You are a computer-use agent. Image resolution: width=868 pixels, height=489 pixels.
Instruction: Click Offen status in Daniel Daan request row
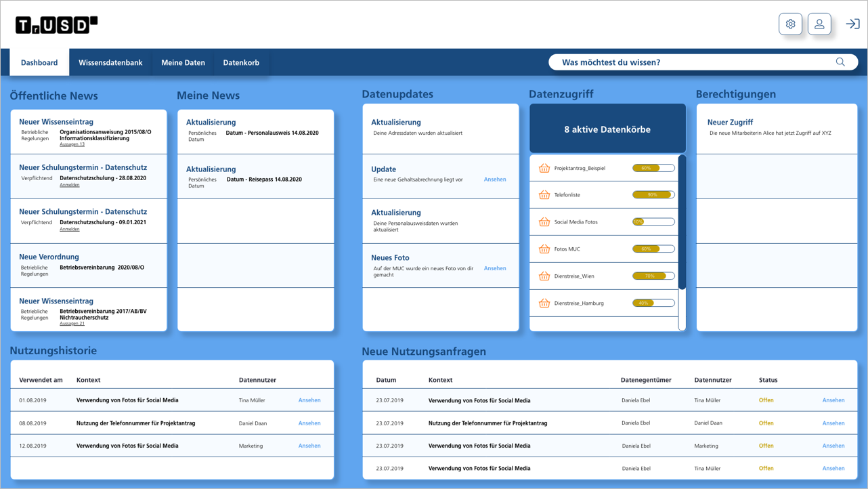pos(766,423)
